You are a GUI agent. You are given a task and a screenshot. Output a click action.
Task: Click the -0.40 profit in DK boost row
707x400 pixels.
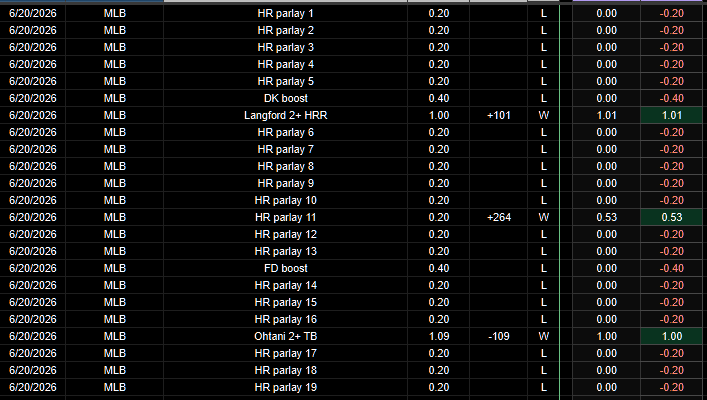point(671,98)
